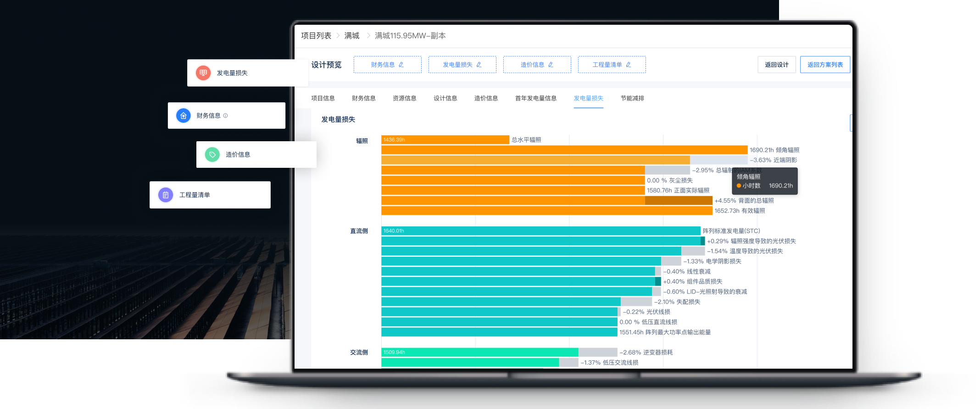This screenshot has width=980, height=409.
Task: Click the teal 阵列标准发电量(STC) bar
Action: coord(540,231)
